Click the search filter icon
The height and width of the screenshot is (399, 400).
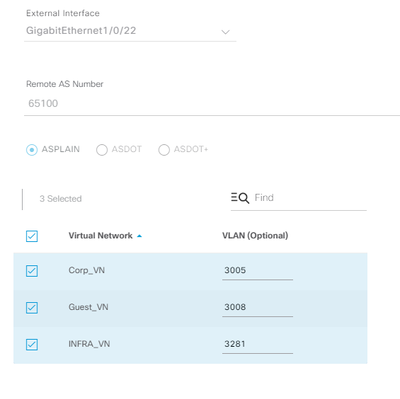[240, 198]
